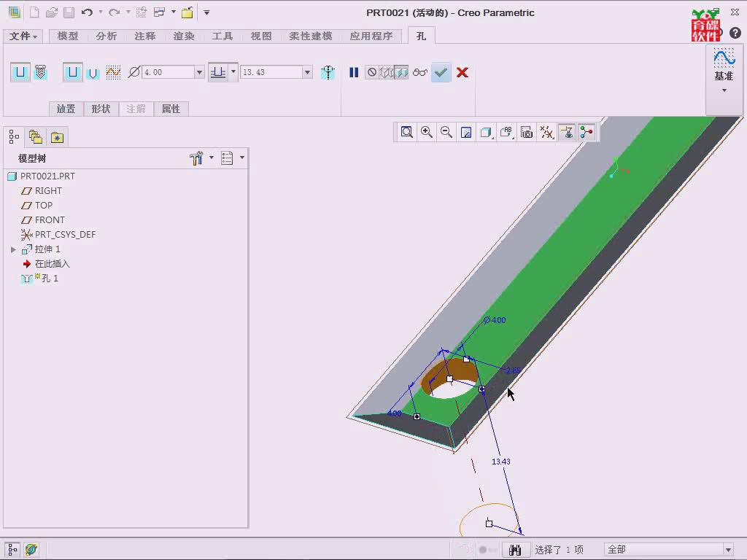Open quick access toolbar customize arrow
Screen dimensions: 747x560
206,13
